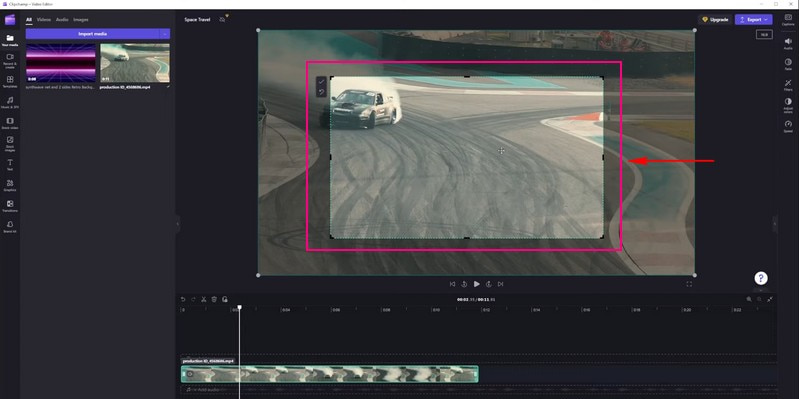Click the production ID clip label on timeline
This screenshot has width=799, height=399.
208,361
